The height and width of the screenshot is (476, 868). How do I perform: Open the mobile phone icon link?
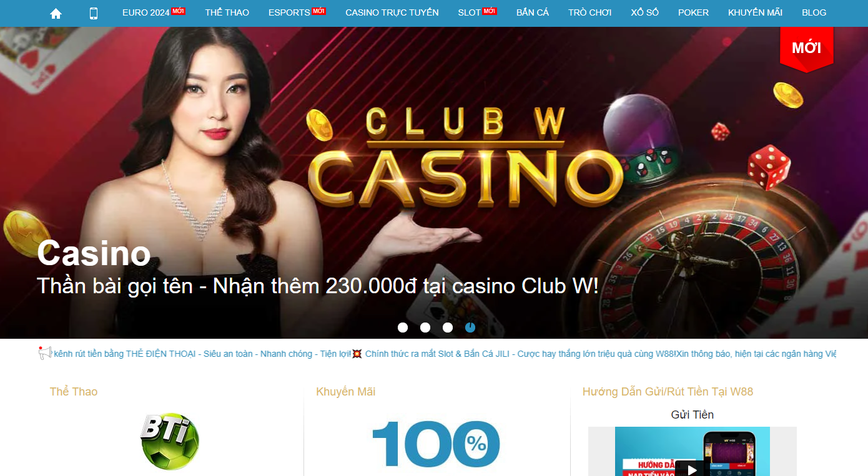pyautogui.click(x=94, y=13)
